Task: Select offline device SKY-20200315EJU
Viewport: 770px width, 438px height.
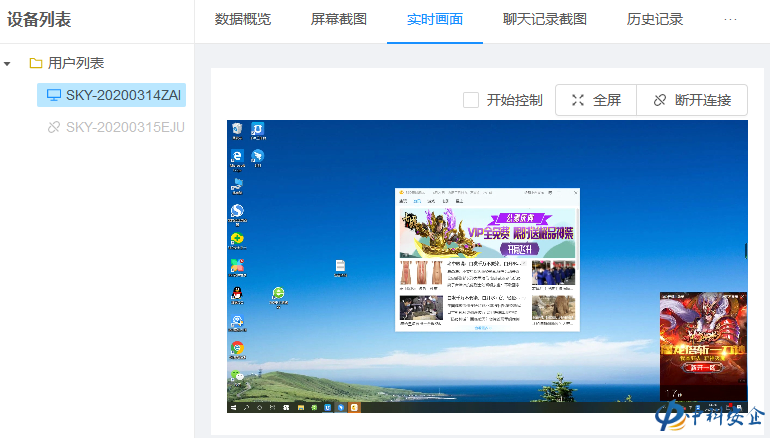Action: pos(115,127)
